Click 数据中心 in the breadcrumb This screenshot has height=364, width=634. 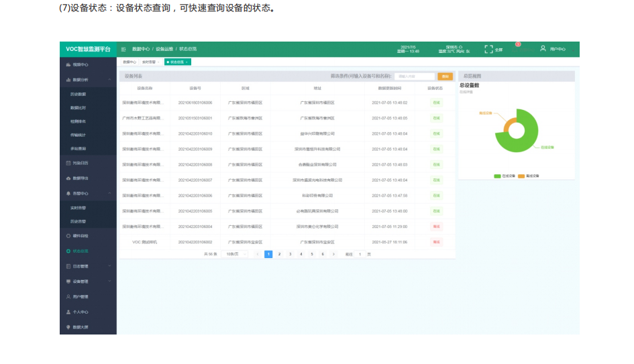[141, 50]
